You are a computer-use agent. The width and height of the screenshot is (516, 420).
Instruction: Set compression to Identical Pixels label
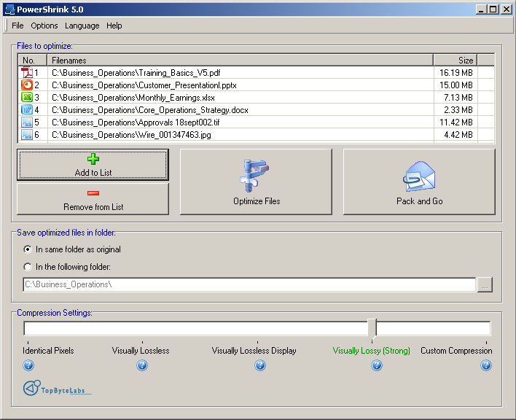click(x=48, y=351)
